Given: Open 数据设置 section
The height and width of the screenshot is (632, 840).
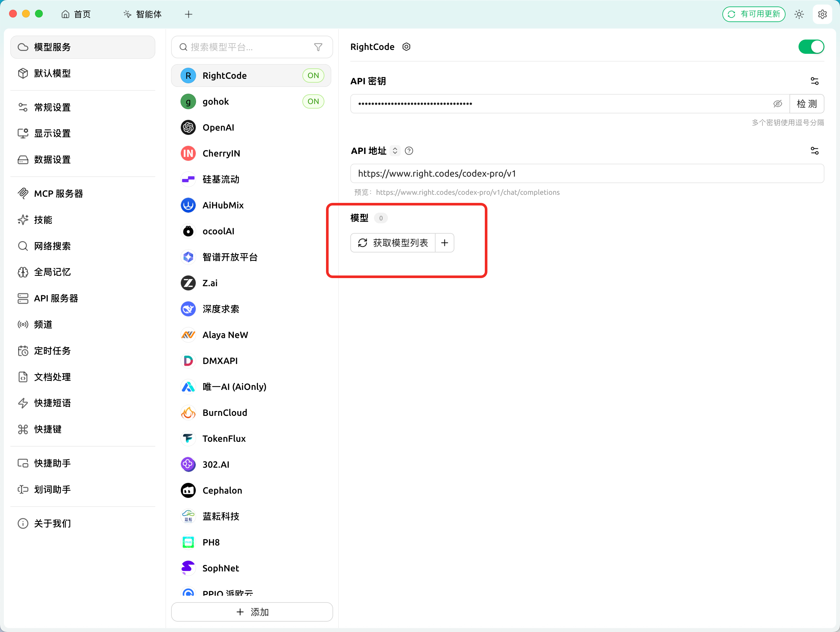Looking at the screenshot, I should (x=83, y=159).
